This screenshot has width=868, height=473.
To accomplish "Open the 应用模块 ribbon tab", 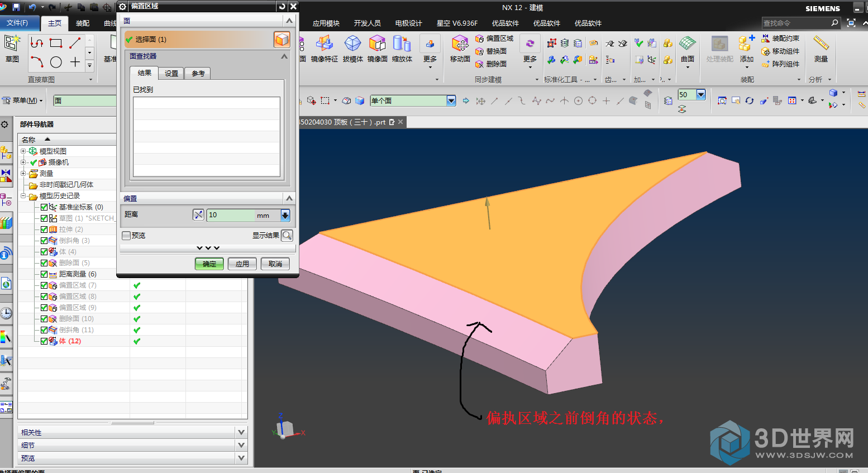I will (326, 23).
